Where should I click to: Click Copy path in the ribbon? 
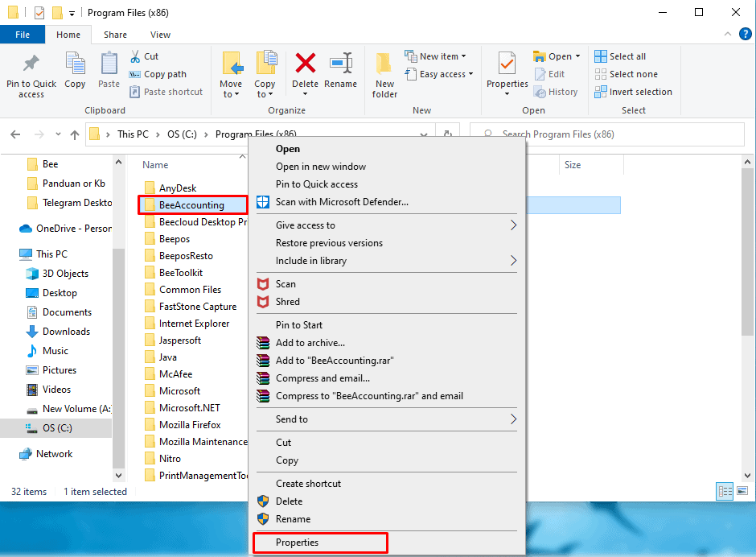tap(158, 74)
